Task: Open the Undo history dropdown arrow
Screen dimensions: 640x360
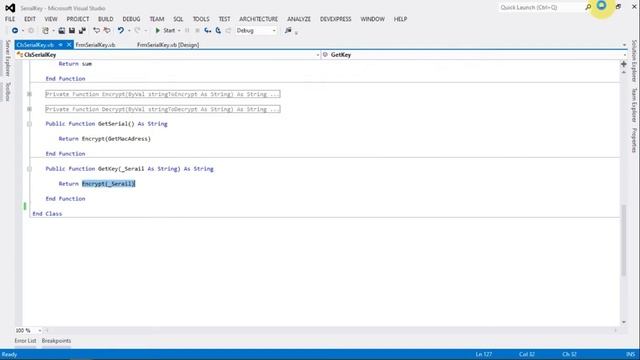Action: pos(129,31)
